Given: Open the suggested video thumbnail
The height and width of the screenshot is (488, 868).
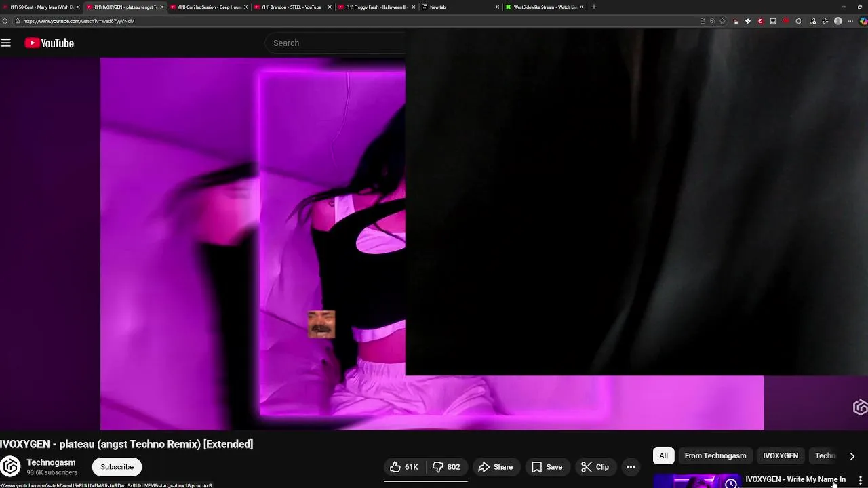Looking at the screenshot, I should (x=696, y=481).
